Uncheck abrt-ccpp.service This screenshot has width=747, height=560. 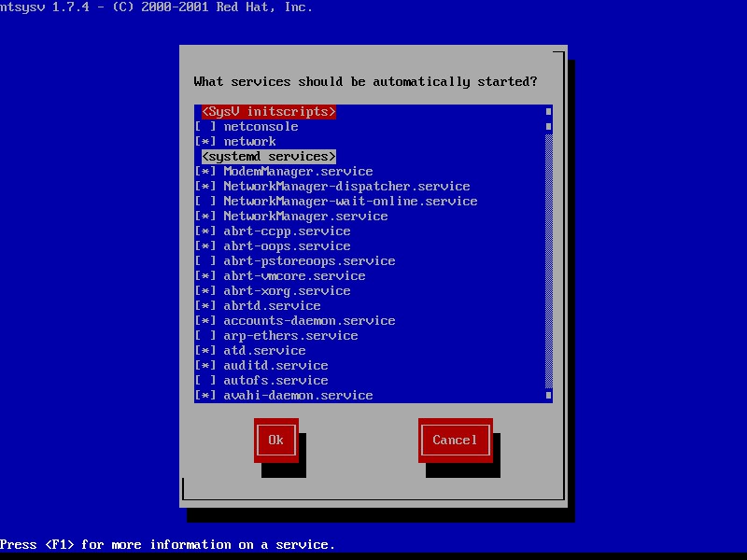point(205,231)
